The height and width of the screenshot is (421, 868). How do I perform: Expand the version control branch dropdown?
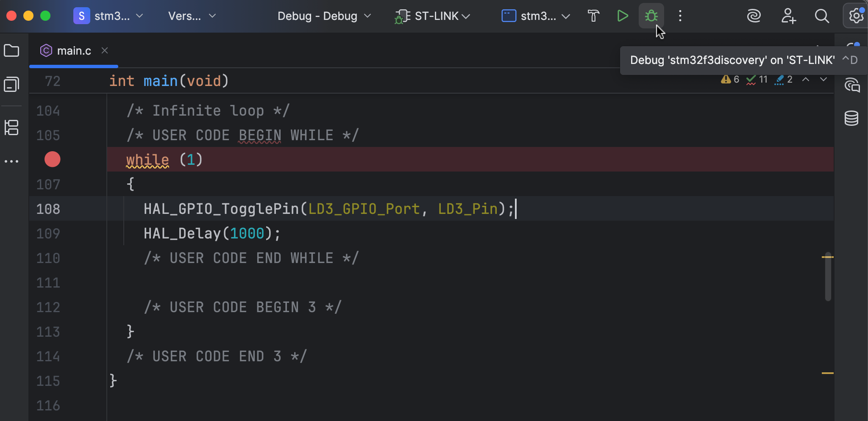coord(191,16)
